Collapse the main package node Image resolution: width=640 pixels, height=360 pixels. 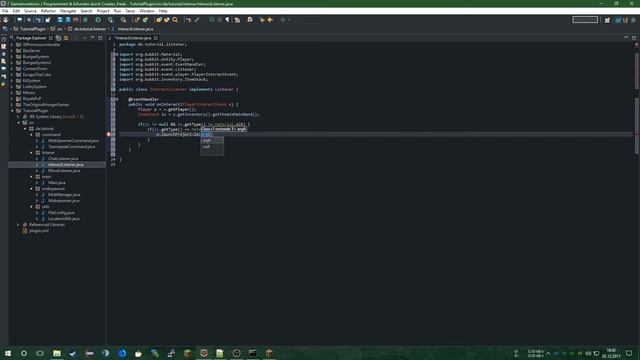tap(31, 177)
